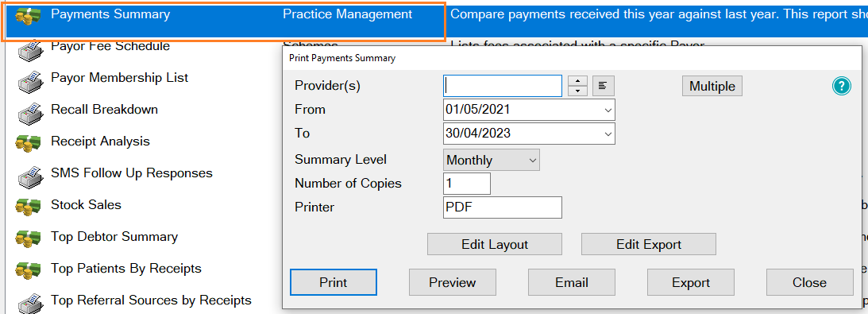Open the To date dropdown
This screenshot has width=868, height=314.
(608, 134)
